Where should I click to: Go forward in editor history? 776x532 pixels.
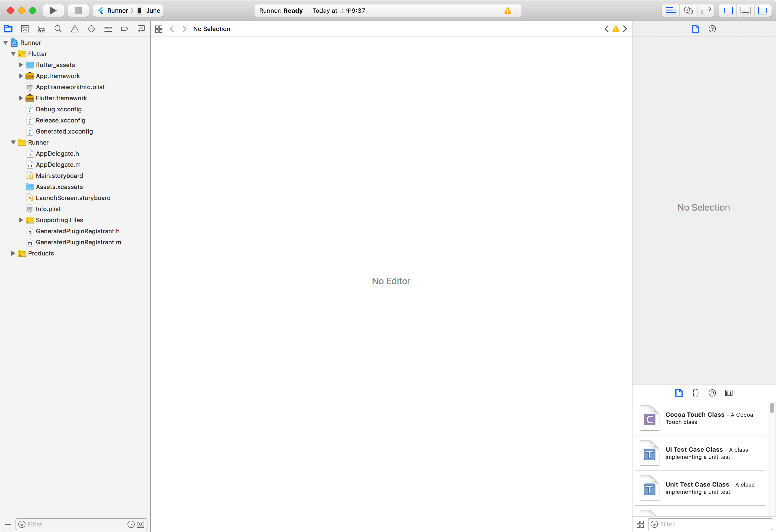pos(184,29)
